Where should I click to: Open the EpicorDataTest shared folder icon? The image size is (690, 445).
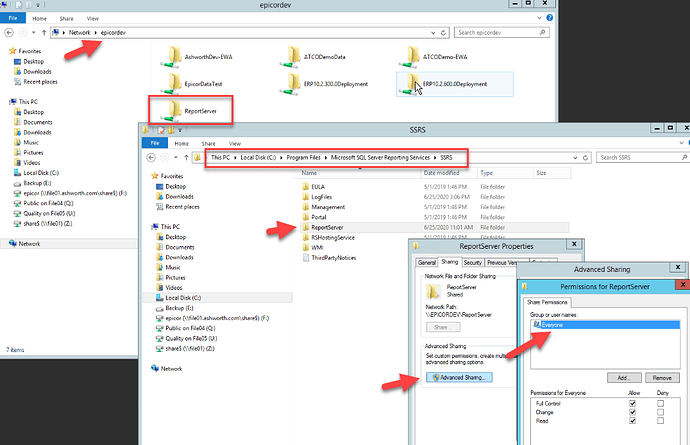[x=173, y=84]
